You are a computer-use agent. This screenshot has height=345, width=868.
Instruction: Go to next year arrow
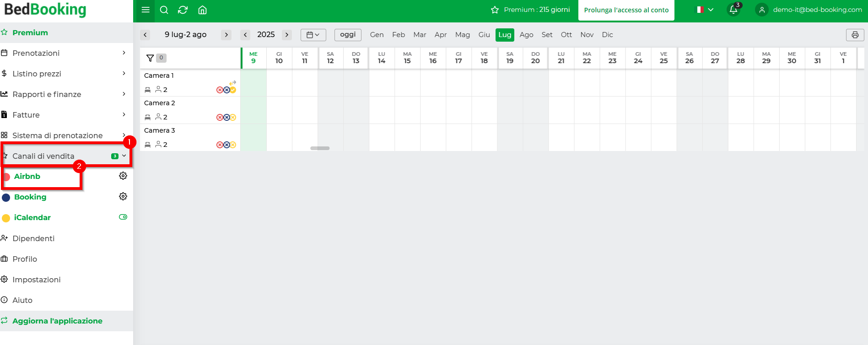[x=287, y=35]
